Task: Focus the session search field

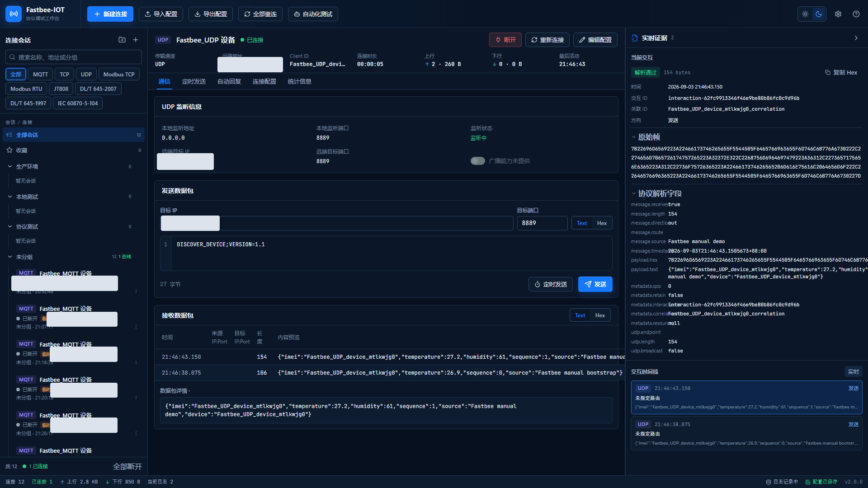Action: pyautogui.click(x=74, y=57)
